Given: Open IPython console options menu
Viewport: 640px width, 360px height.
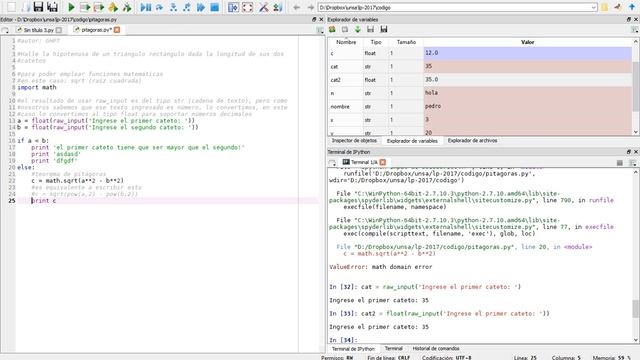Looking at the screenshot, I should [x=633, y=163].
